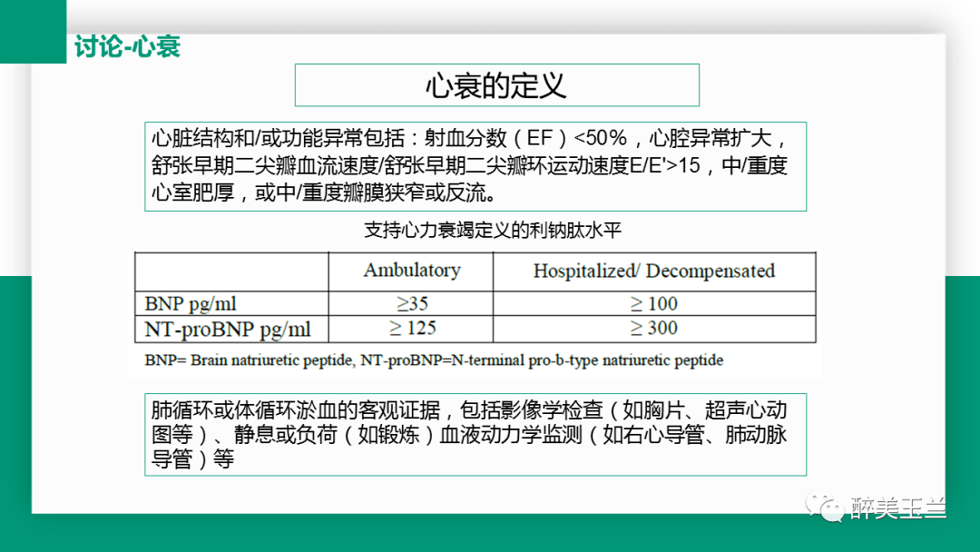Click the BNP abbreviation footnote text
Image resolution: width=980 pixels, height=552 pixels.
coord(434,360)
